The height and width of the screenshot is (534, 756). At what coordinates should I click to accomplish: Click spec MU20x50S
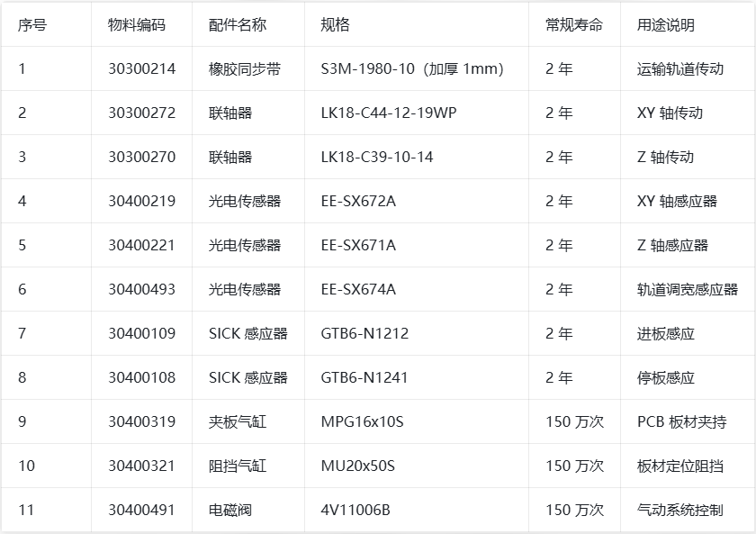click(x=358, y=466)
